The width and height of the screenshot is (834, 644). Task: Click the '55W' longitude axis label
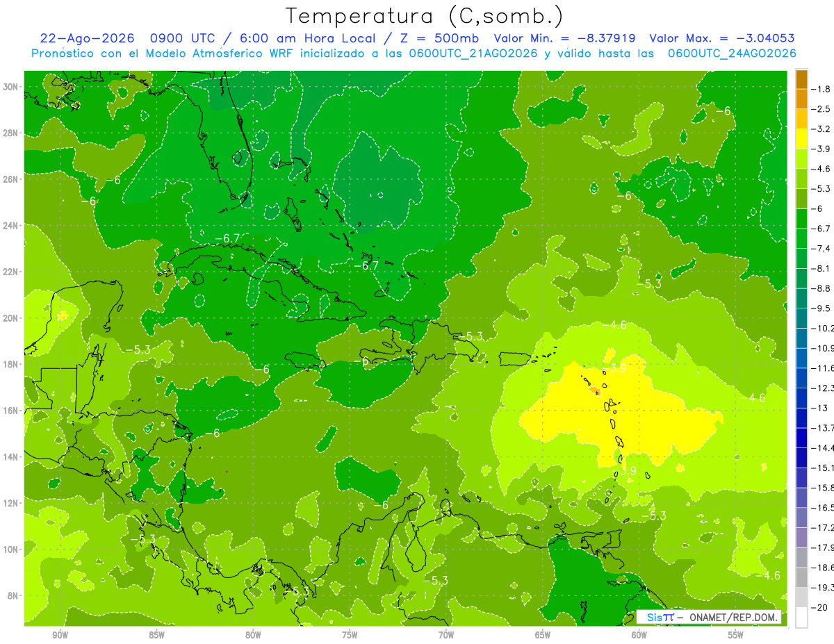coord(735,635)
